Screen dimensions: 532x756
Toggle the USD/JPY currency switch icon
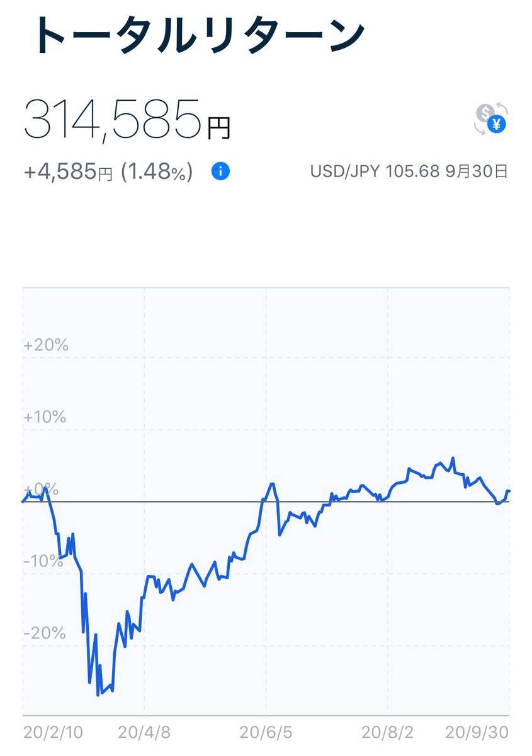pyautogui.click(x=491, y=119)
